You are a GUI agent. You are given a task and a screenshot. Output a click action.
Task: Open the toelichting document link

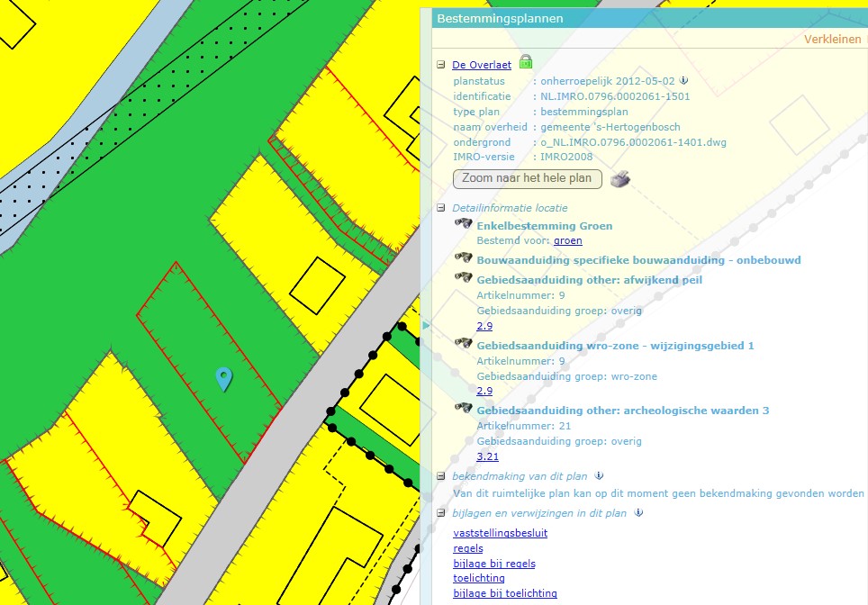tap(479, 578)
